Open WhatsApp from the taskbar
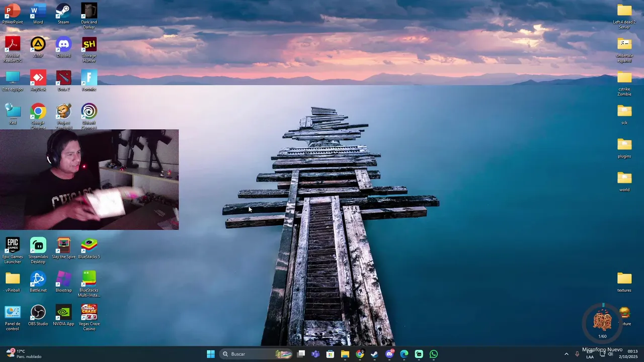Image resolution: width=644 pixels, height=362 pixels. click(434, 354)
